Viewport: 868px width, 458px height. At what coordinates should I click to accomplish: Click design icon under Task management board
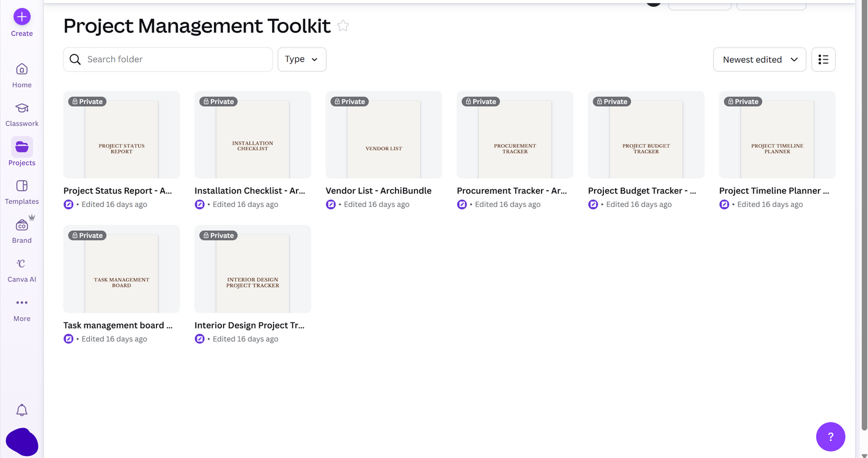pyautogui.click(x=68, y=339)
